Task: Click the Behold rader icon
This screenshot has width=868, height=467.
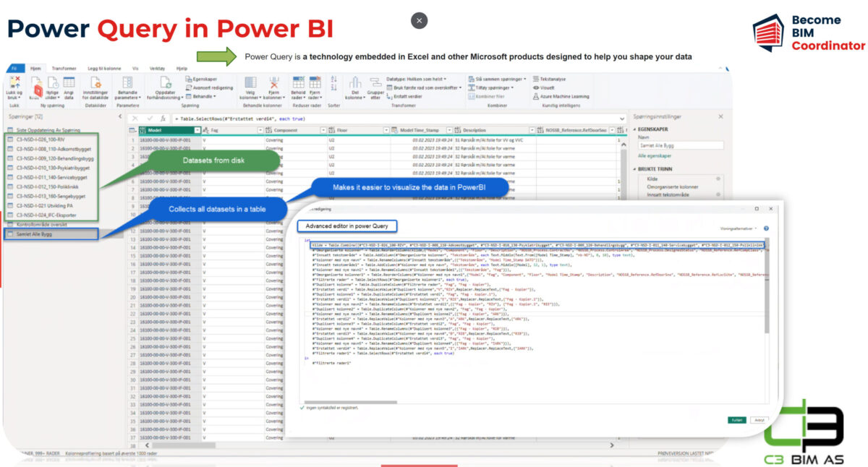Action: 297,82
